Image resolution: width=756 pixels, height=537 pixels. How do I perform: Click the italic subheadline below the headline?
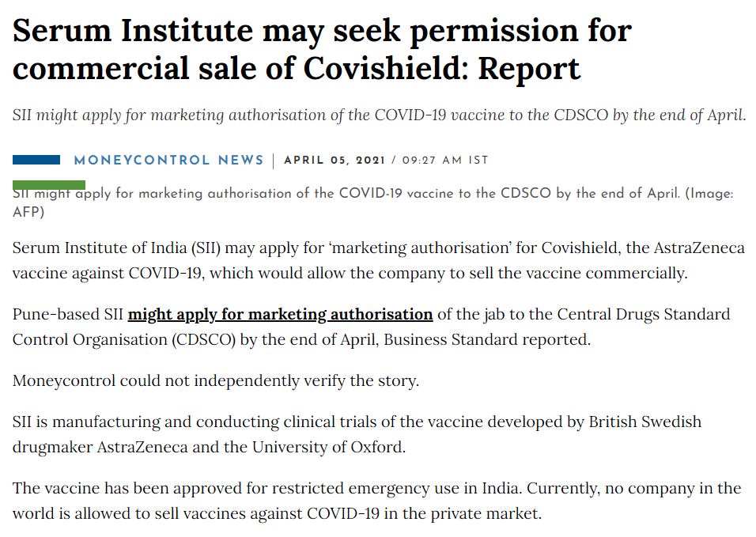click(379, 115)
